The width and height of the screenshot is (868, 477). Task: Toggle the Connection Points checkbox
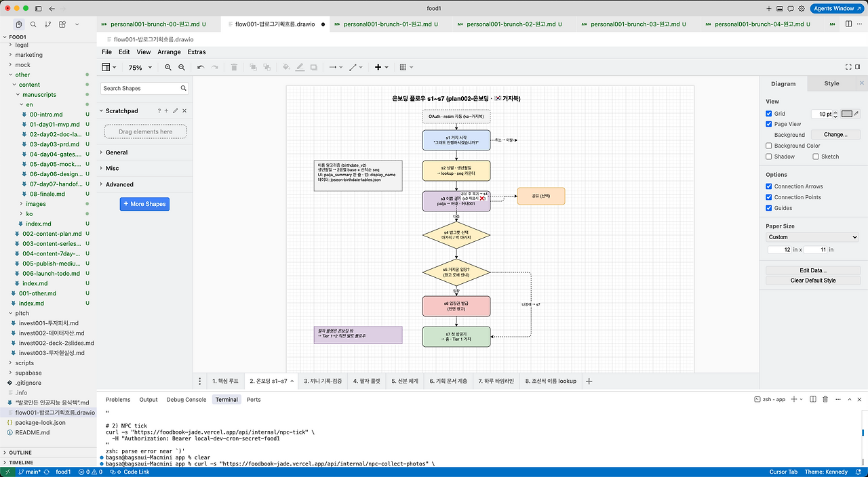click(x=768, y=197)
